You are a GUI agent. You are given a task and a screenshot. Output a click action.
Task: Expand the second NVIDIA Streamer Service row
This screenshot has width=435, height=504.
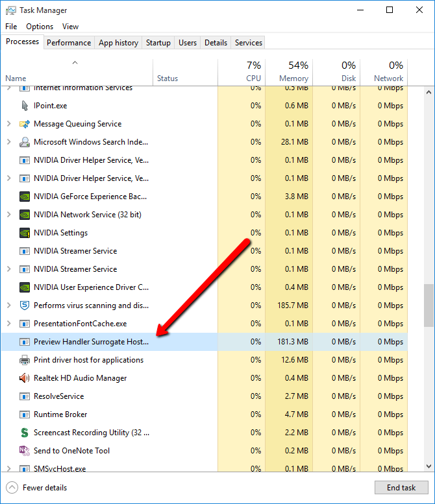tap(9, 269)
